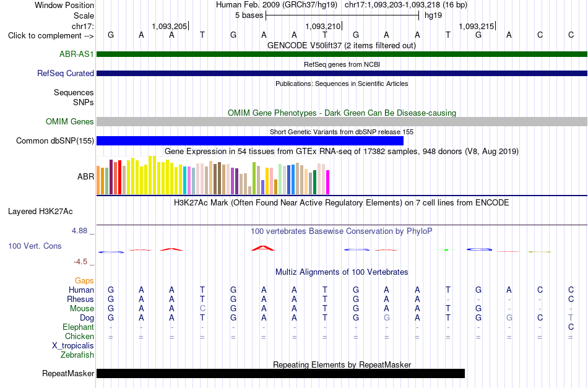This screenshot has height=388, width=588.
Task: Click the Elephant species label
Action: pos(78,327)
